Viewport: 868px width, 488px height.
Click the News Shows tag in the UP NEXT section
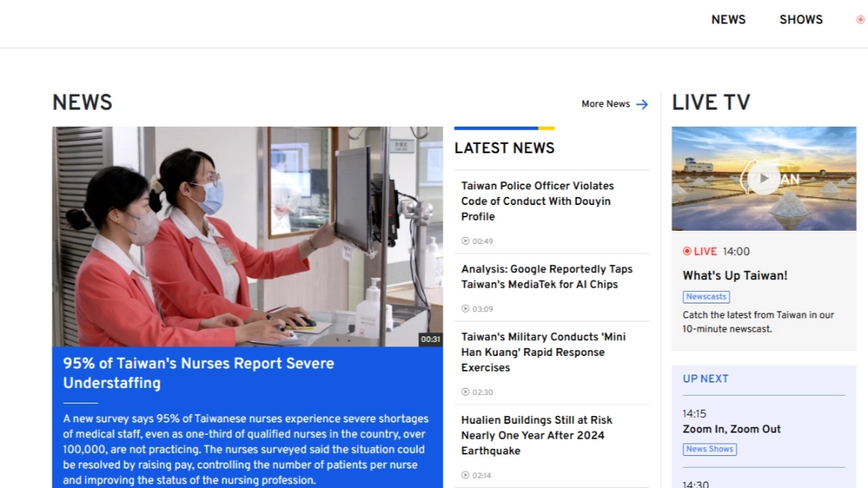point(709,449)
